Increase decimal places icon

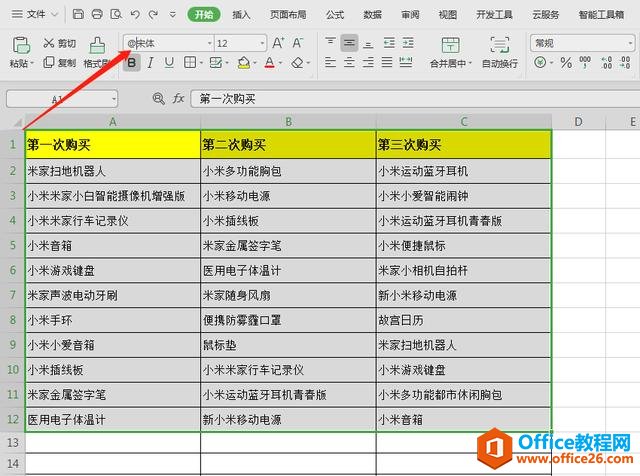(x=607, y=62)
